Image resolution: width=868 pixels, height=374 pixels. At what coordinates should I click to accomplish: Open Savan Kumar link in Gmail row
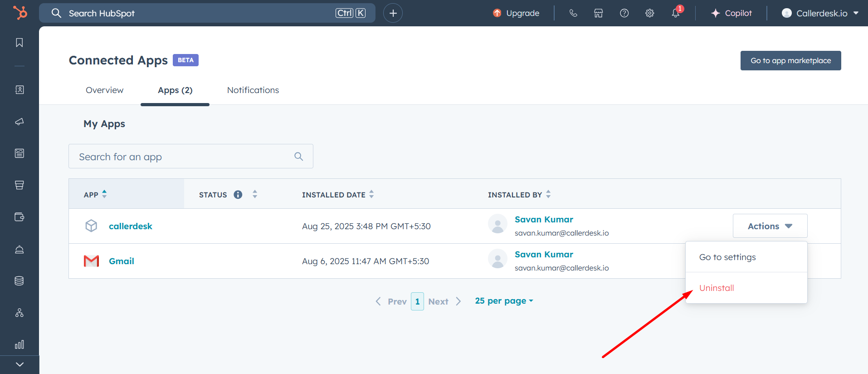544,254
